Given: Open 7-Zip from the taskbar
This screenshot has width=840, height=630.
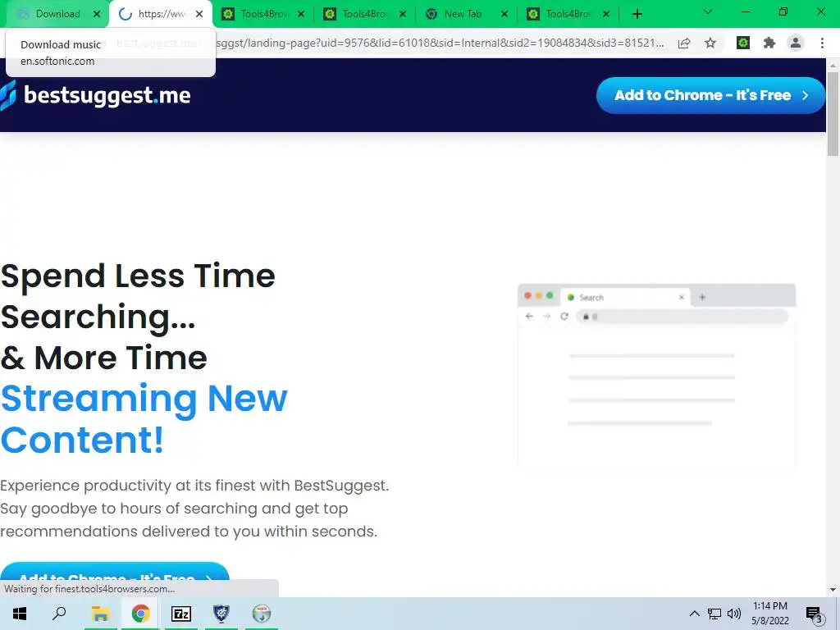Looking at the screenshot, I should click(181, 614).
